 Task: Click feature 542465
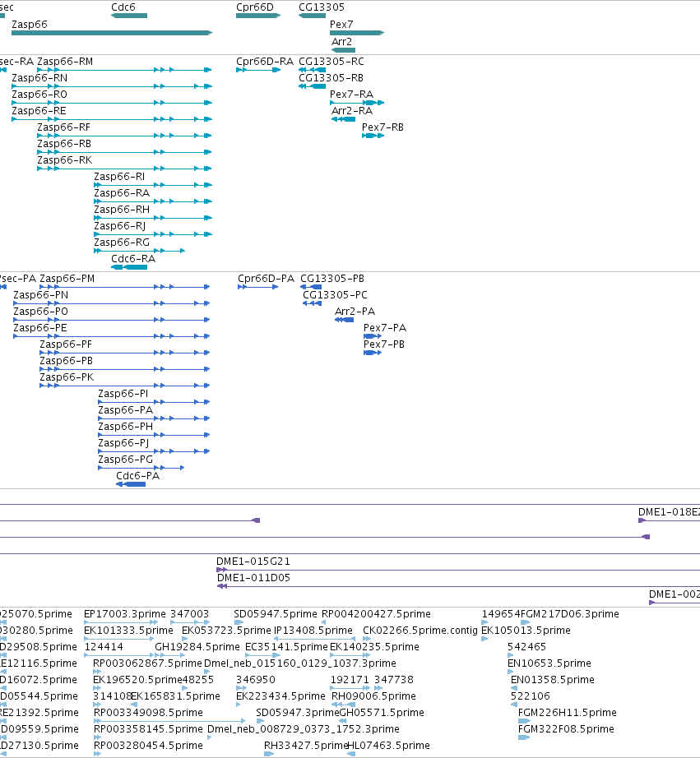pos(510,655)
